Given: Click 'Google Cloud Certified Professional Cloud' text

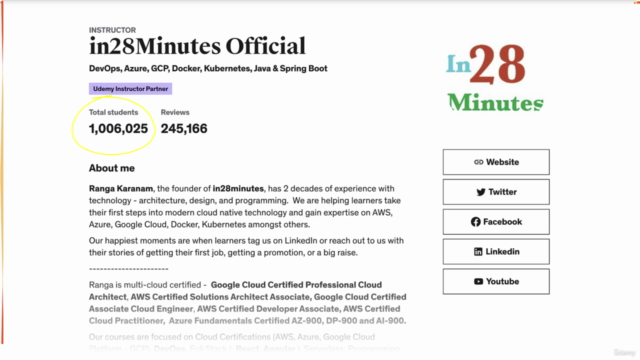Looking at the screenshot, I should pos(296,285).
